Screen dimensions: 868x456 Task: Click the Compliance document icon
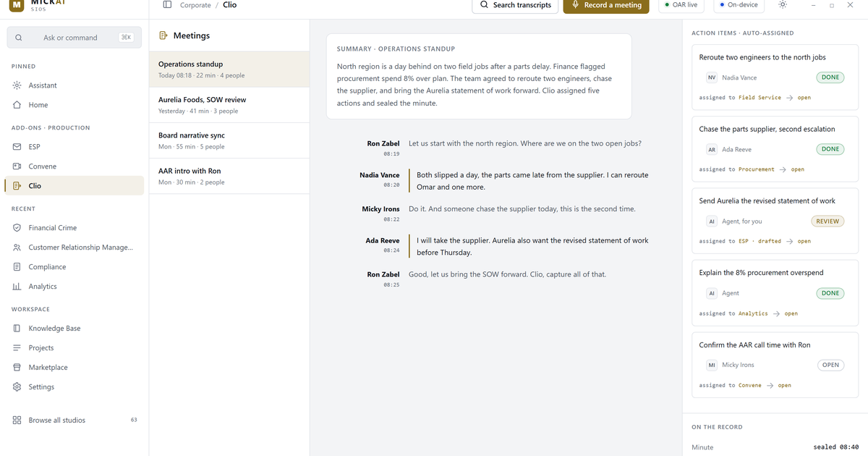[17, 267]
